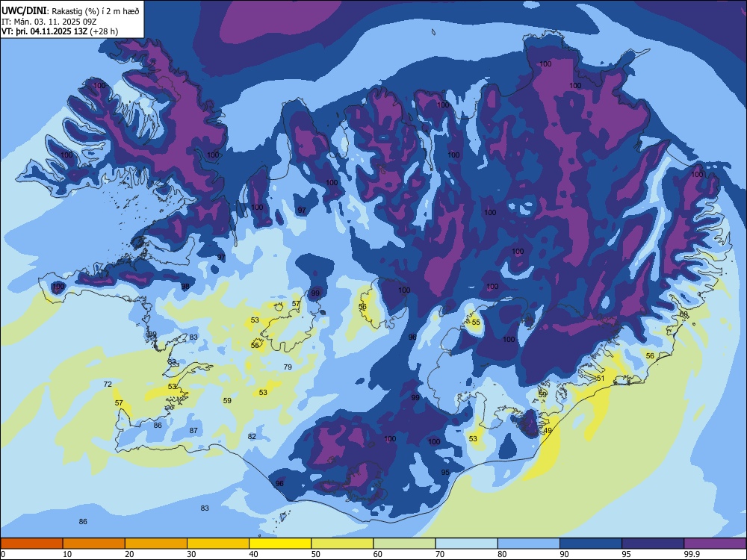Click the 70–80 light blue legend swatch
The height and width of the screenshot is (560, 747).
[466, 544]
